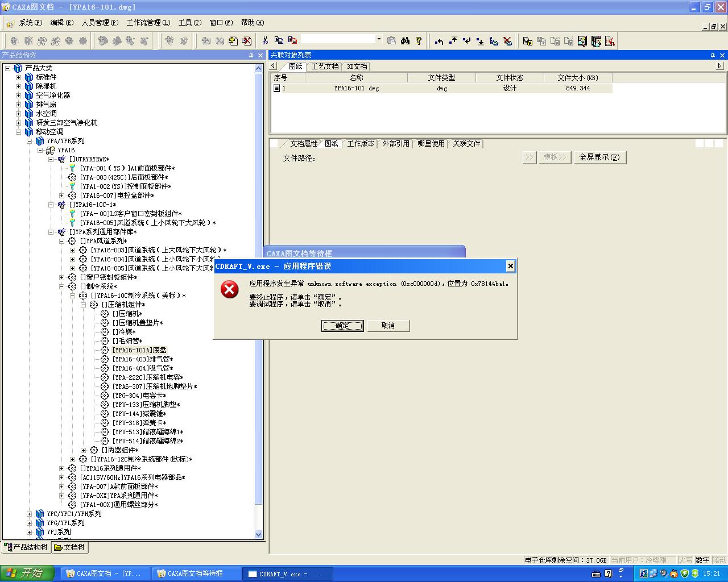Click the Copy icon next to scissors
Viewport: 728px width, 582px height.
[x=279, y=40]
